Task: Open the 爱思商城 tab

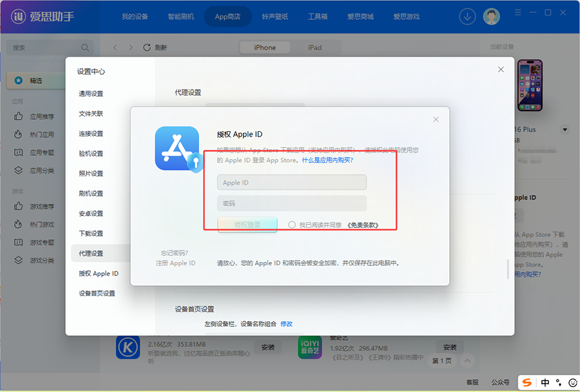Action: [360, 17]
